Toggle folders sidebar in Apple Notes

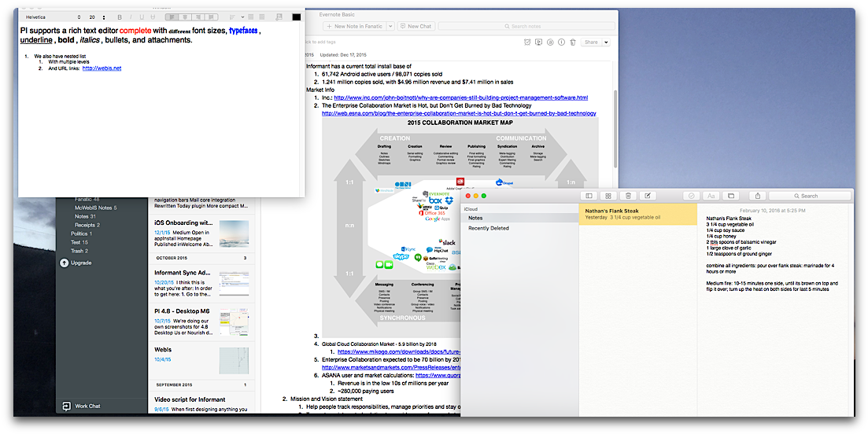point(589,196)
